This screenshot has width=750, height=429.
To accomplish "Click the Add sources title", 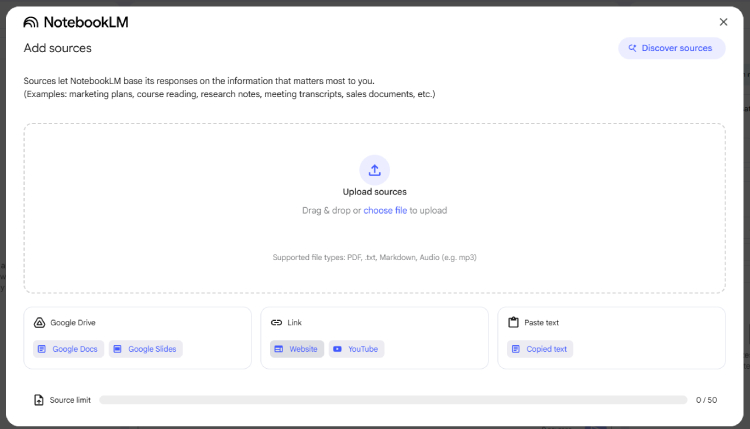I will (x=57, y=48).
